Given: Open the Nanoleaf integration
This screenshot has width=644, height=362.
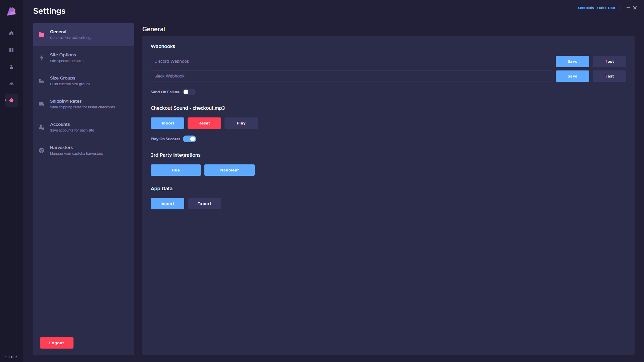Looking at the screenshot, I should pos(229,170).
